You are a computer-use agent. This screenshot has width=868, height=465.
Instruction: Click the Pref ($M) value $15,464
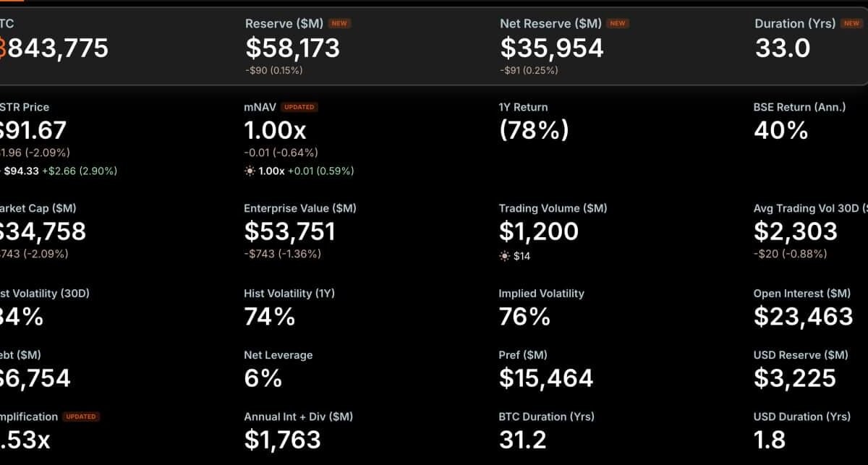tap(546, 378)
